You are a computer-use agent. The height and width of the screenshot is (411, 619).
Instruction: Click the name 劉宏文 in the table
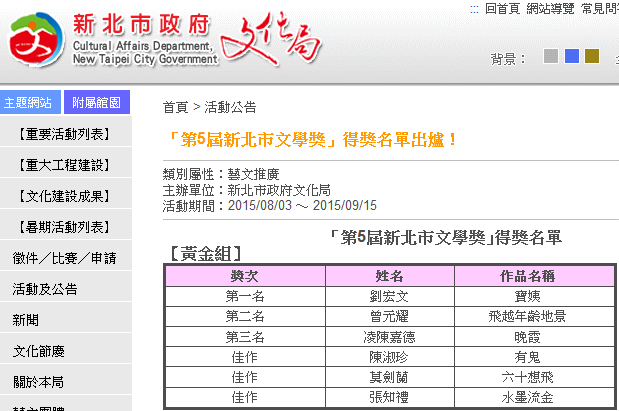[x=389, y=296]
